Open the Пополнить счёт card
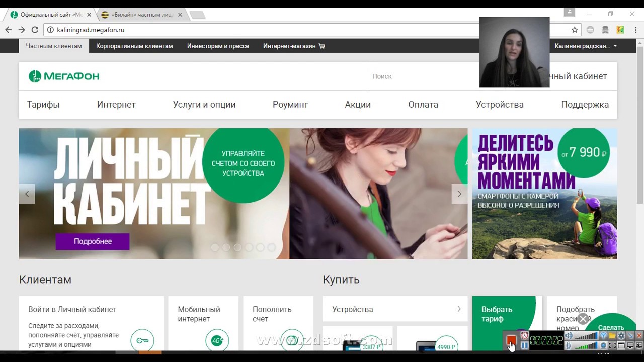The image size is (644, 362). tap(278, 323)
